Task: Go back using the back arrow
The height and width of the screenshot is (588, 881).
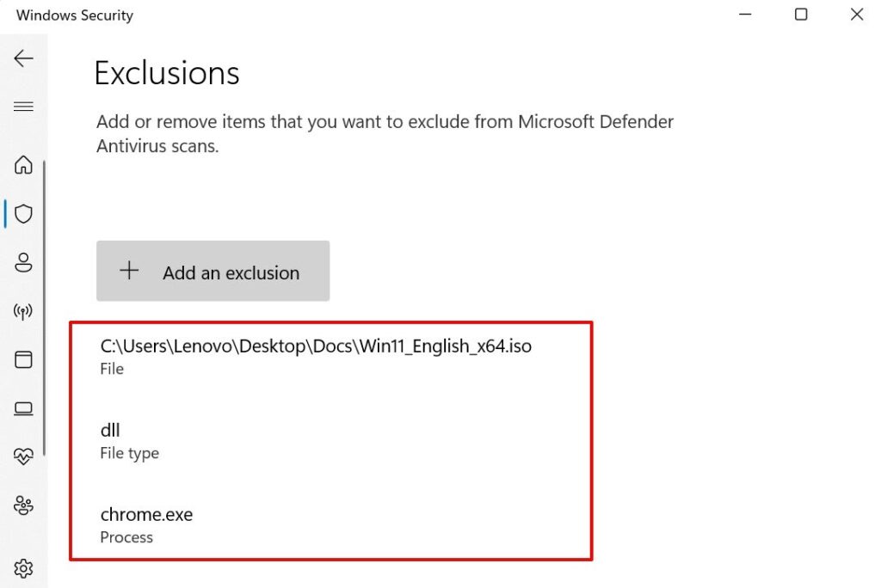Action: click(23, 58)
